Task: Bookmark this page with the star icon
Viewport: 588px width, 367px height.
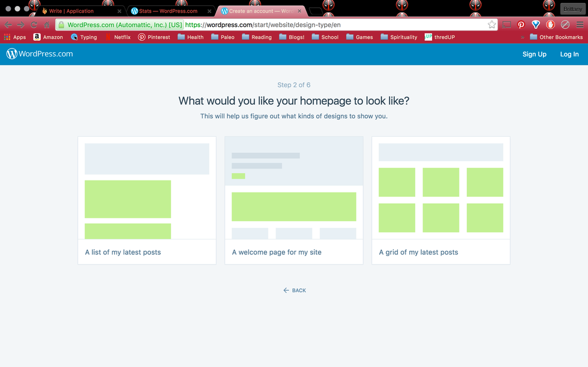Action: click(x=491, y=25)
